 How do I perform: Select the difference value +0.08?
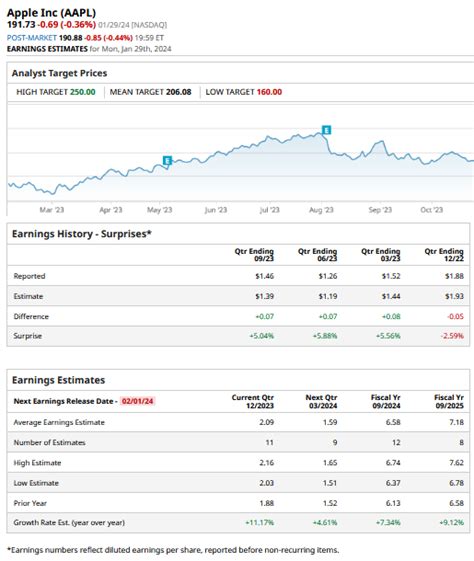pyautogui.click(x=391, y=316)
